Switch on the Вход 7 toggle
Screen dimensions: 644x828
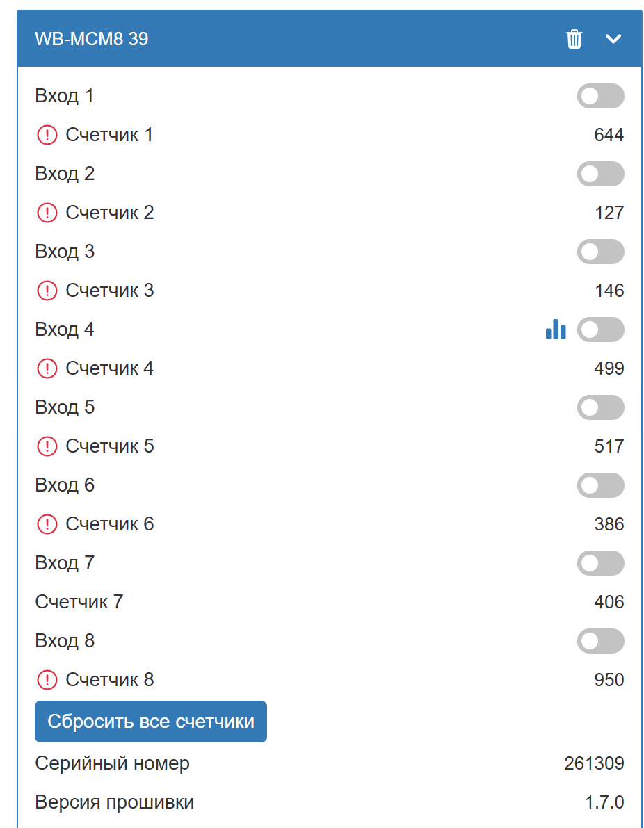(600, 563)
